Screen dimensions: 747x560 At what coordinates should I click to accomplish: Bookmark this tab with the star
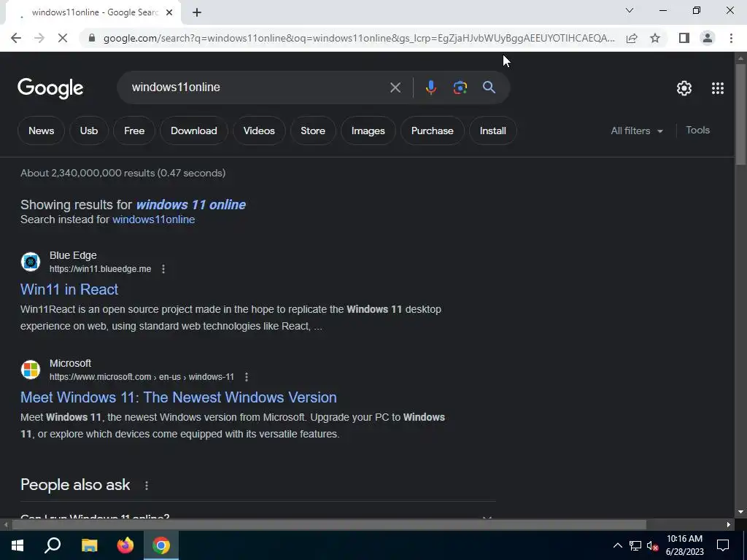[x=655, y=38]
